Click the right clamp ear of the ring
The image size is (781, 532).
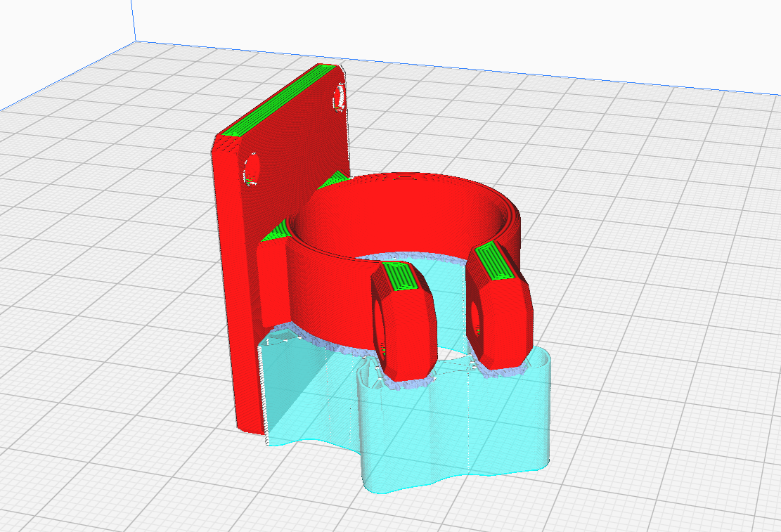tap(498, 304)
